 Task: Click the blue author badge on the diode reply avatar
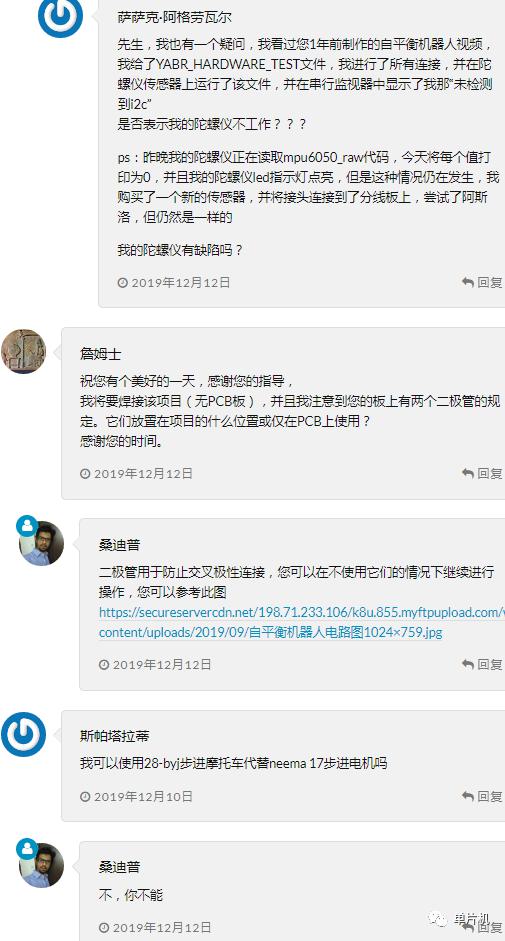pos(26,526)
